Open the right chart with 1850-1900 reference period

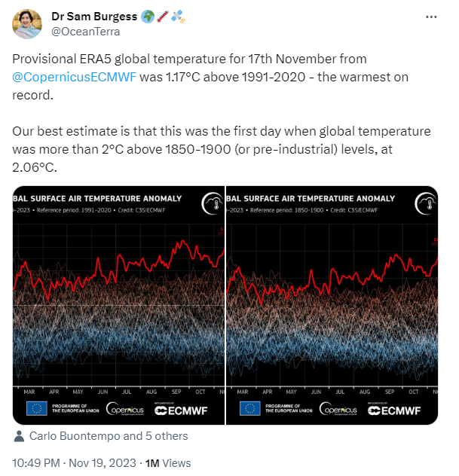pos(332,303)
